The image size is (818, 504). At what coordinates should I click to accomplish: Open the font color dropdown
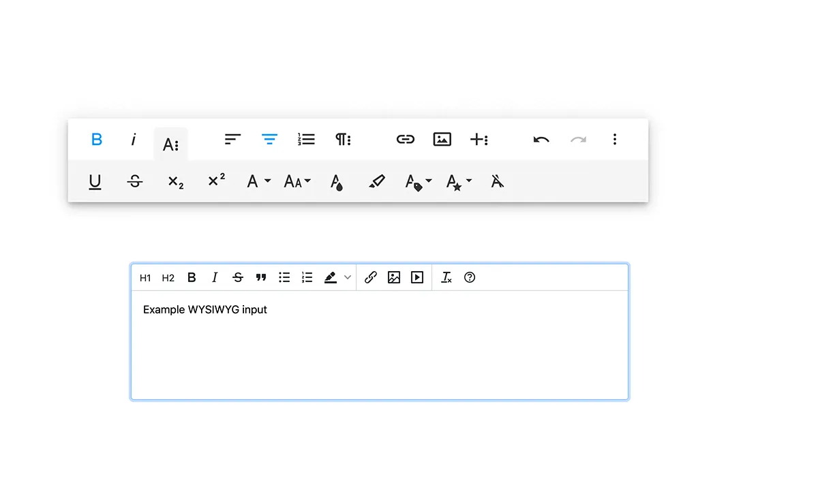(257, 181)
